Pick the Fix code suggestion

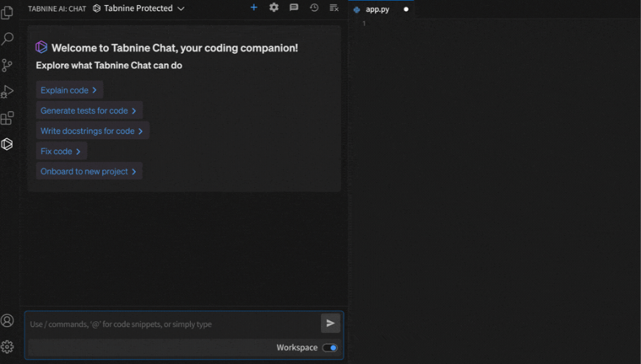[61, 151]
